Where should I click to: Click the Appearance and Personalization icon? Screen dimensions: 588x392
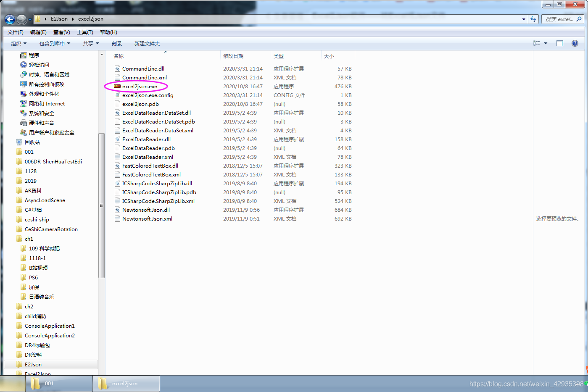(24, 94)
